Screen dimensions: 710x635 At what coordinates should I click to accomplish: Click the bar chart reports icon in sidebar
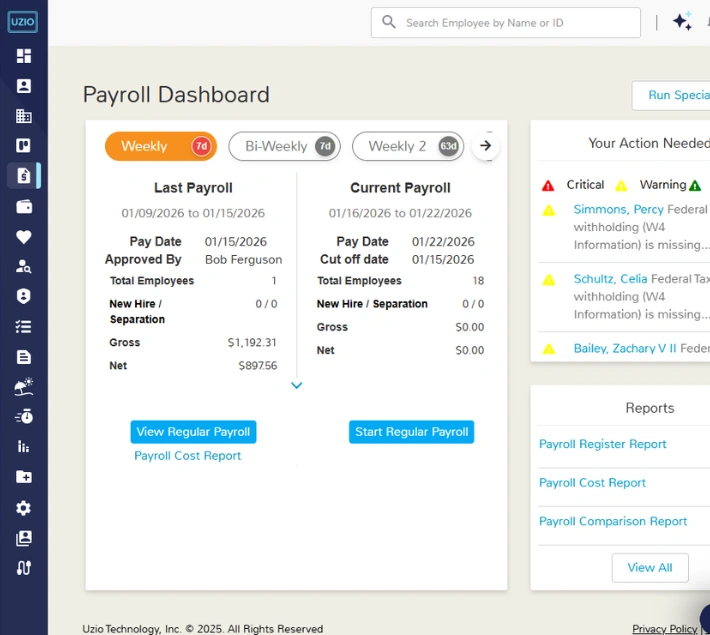point(24,447)
